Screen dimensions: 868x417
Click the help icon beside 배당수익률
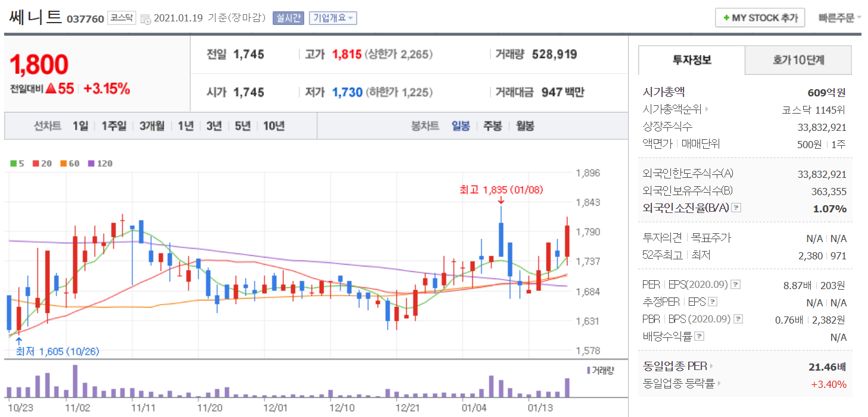pos(700,337)
